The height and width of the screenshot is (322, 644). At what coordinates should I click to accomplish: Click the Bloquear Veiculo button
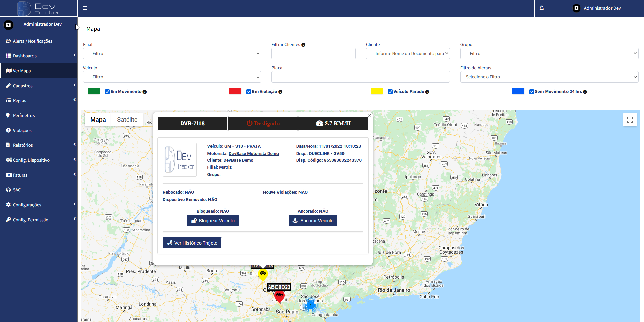pos(213,220)
